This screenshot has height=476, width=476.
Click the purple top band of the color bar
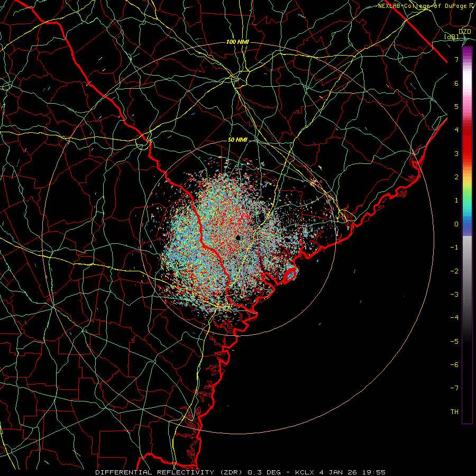click(x=467, y=51)
